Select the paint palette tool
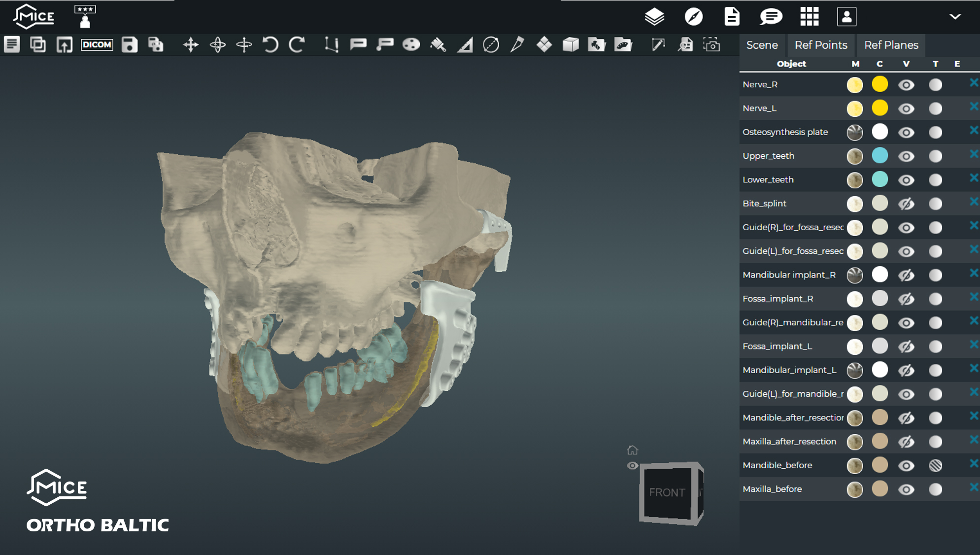The width and height of the screenshot is (980, 555). coord(411,45)
